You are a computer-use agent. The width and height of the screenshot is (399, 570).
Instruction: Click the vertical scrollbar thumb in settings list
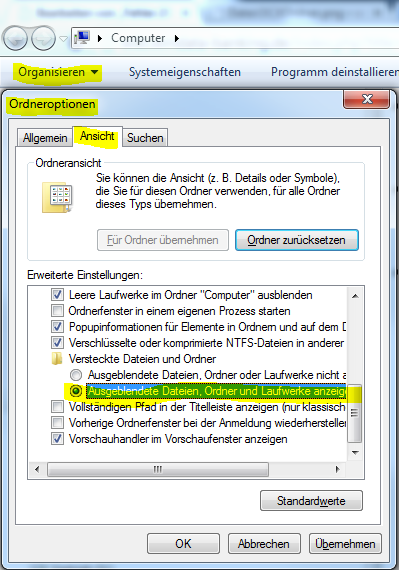click(x=355, y=413)
